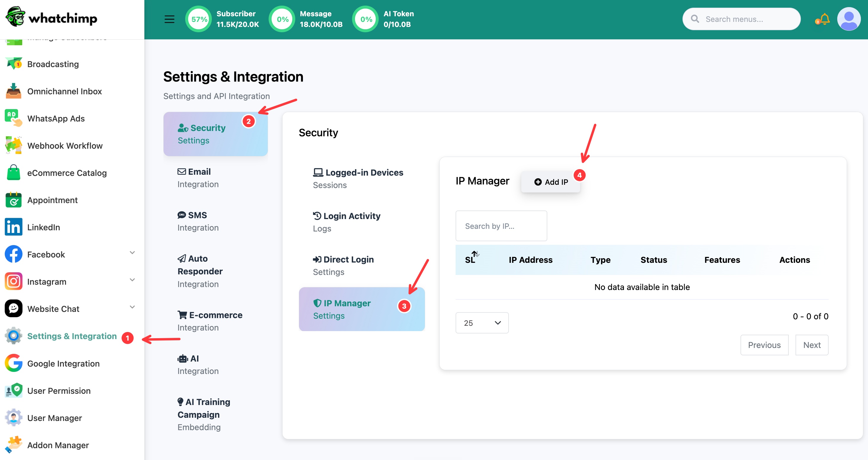This screenshot has height=460, width=868.
Task: Open User Permission sidebar icon
Action: pyautogui.click(x=14, y=391)
